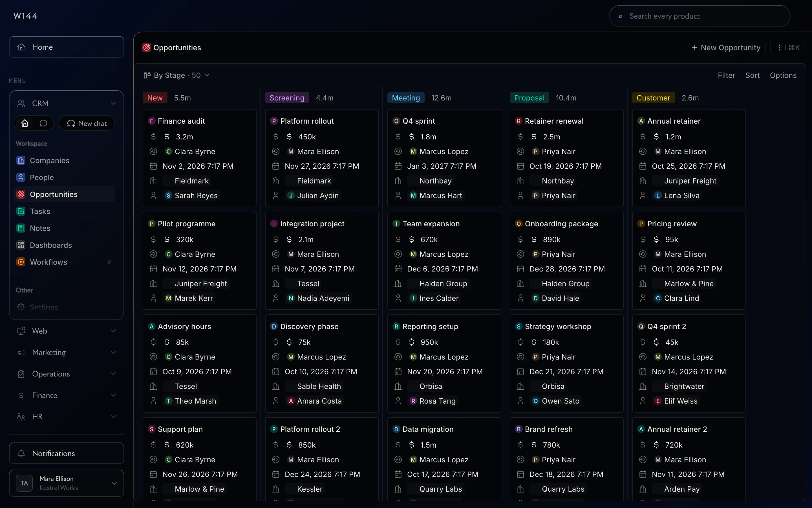Open the Retainer renewal card title
Image resolution: width=812 pixels, height=508 pixels.
click(554, 121)
